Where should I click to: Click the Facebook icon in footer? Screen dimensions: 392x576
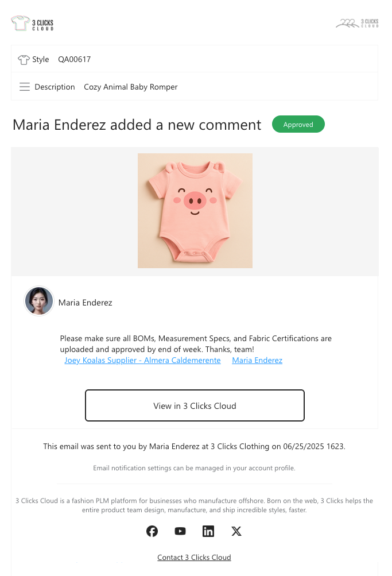point(152,531)
